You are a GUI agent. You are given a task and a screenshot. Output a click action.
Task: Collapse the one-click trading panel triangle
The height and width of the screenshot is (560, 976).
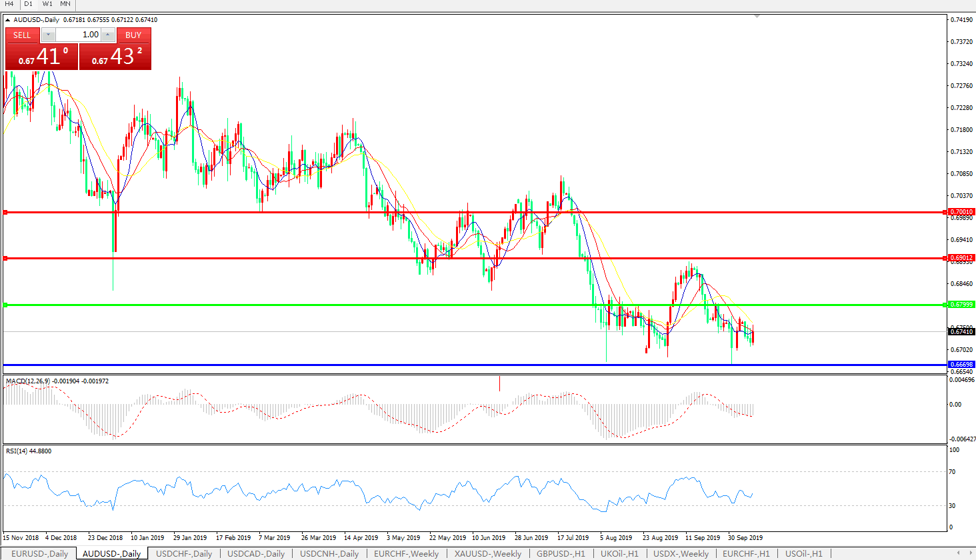tap(8, 20)
